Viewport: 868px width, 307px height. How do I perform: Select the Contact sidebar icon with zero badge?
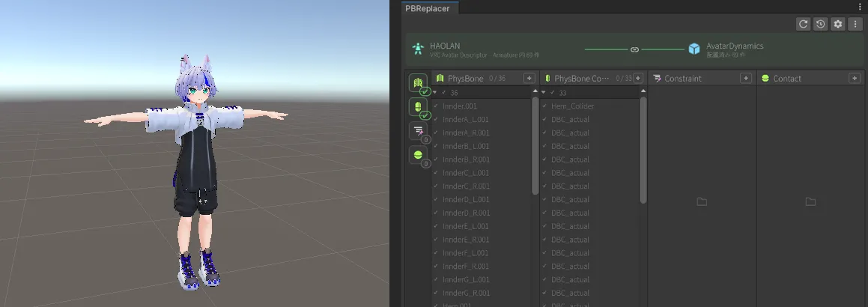(419, 156)
